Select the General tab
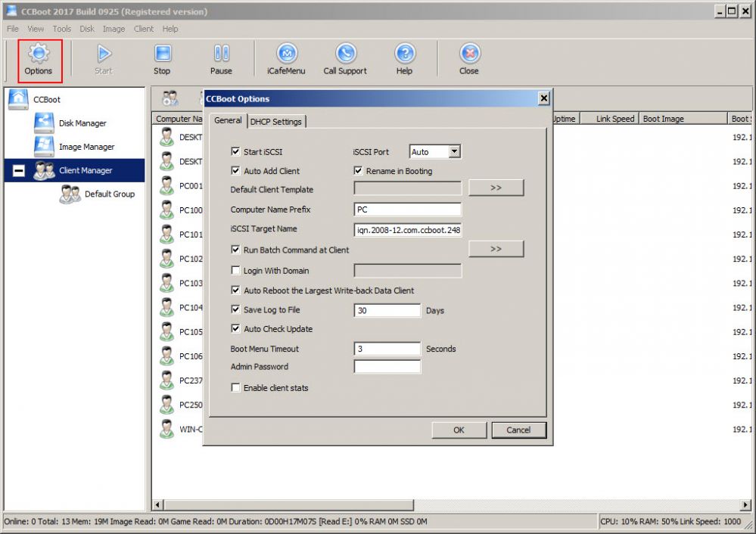 pos(228,120)
